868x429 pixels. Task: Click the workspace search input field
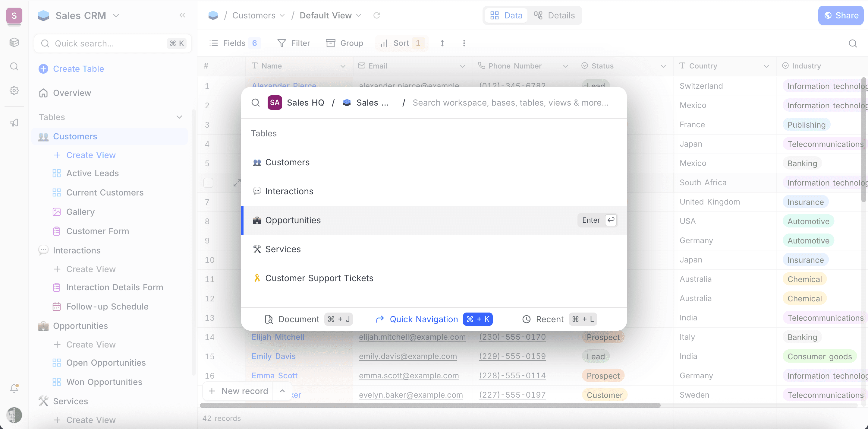coord(510,103)
